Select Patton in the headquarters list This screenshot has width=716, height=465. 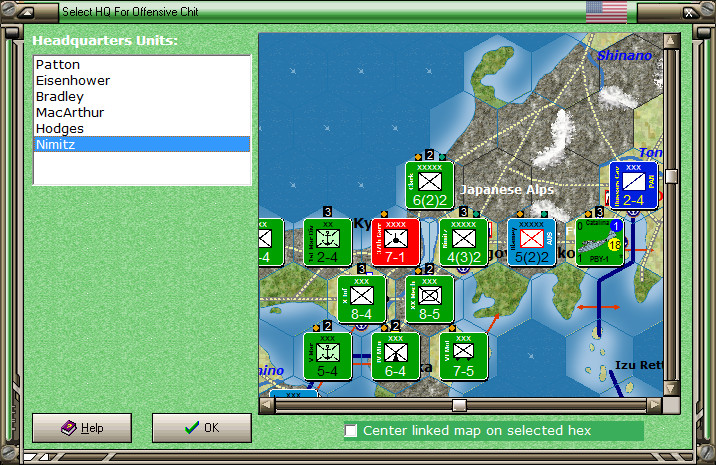coord(142,65)
